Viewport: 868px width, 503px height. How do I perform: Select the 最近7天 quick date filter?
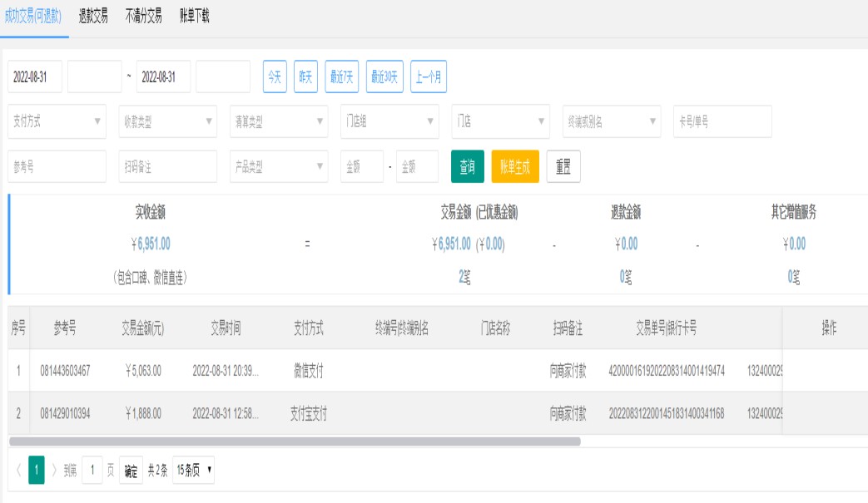coord(342,76)
